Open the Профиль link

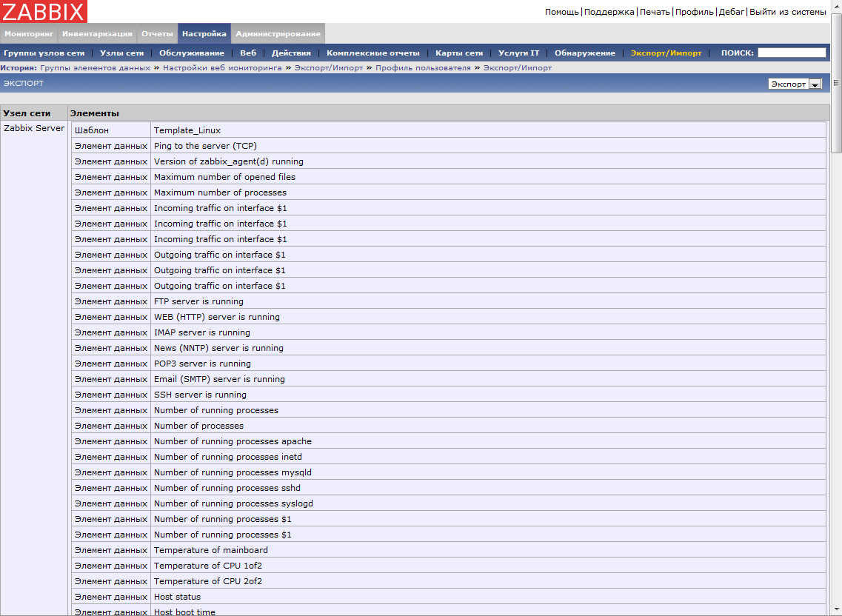pyautogui.click(x=695, y=12)
